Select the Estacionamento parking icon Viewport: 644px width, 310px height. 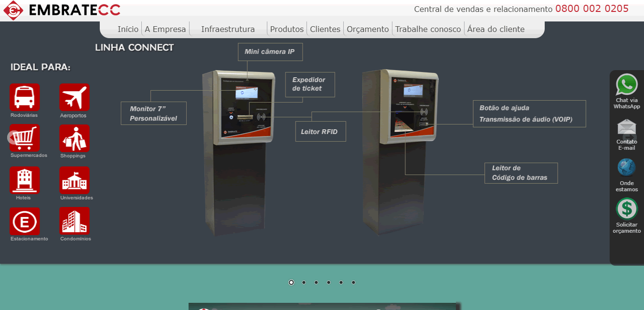pyautogui.click(x=24, y=221)
